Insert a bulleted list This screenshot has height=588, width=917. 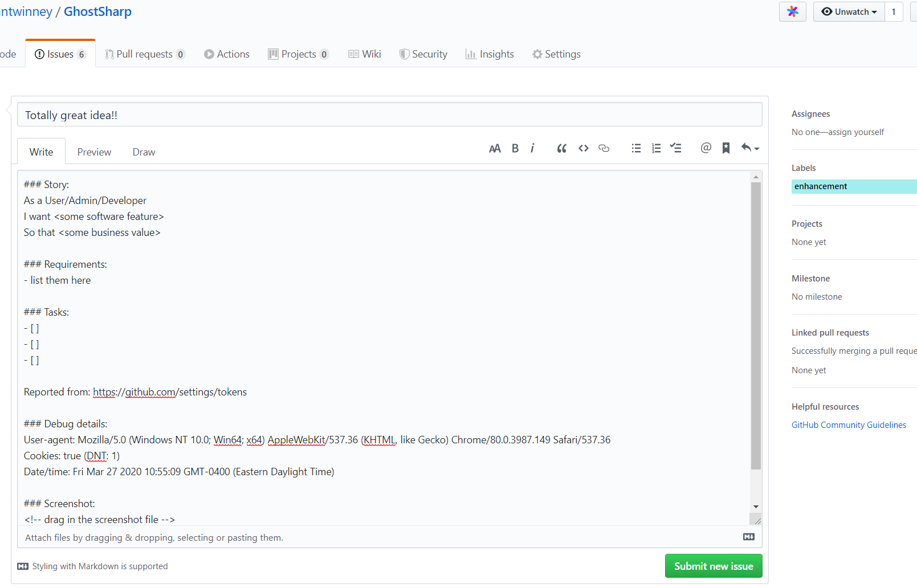[x=636, y=149]
